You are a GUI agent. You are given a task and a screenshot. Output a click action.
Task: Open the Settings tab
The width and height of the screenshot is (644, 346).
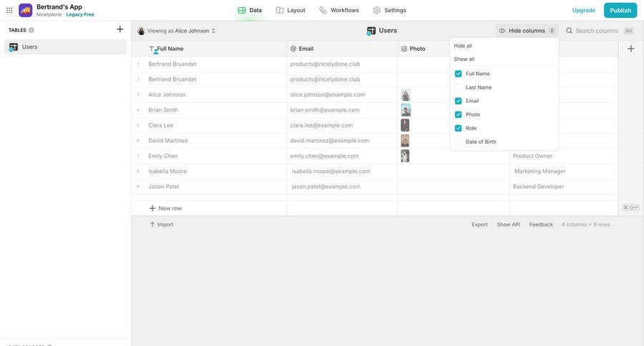390,10
